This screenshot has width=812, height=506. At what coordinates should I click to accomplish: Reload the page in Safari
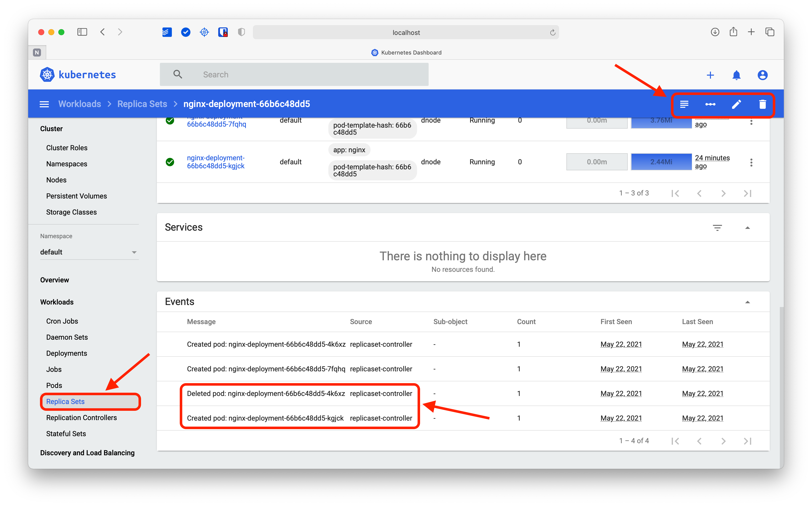553,32
